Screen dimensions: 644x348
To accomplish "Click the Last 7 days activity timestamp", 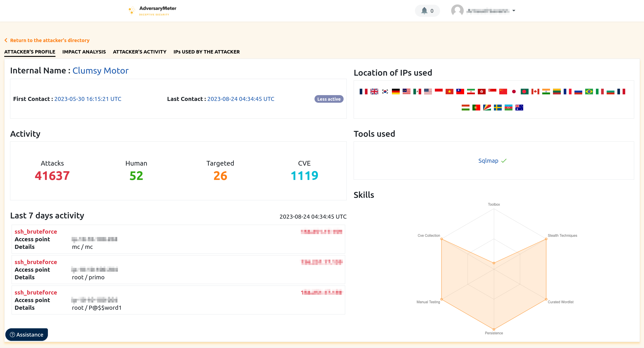I will point(313,217).
